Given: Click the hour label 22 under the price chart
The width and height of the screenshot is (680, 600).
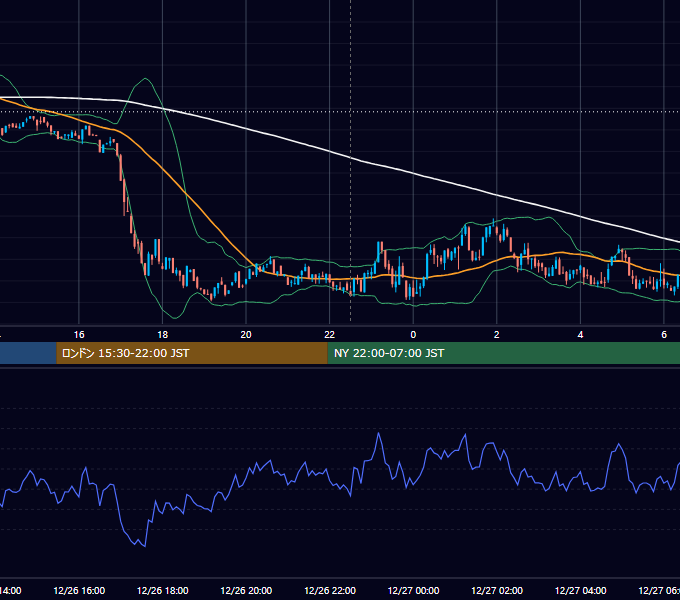Looking at the screenshot, I should coord(330,335).
